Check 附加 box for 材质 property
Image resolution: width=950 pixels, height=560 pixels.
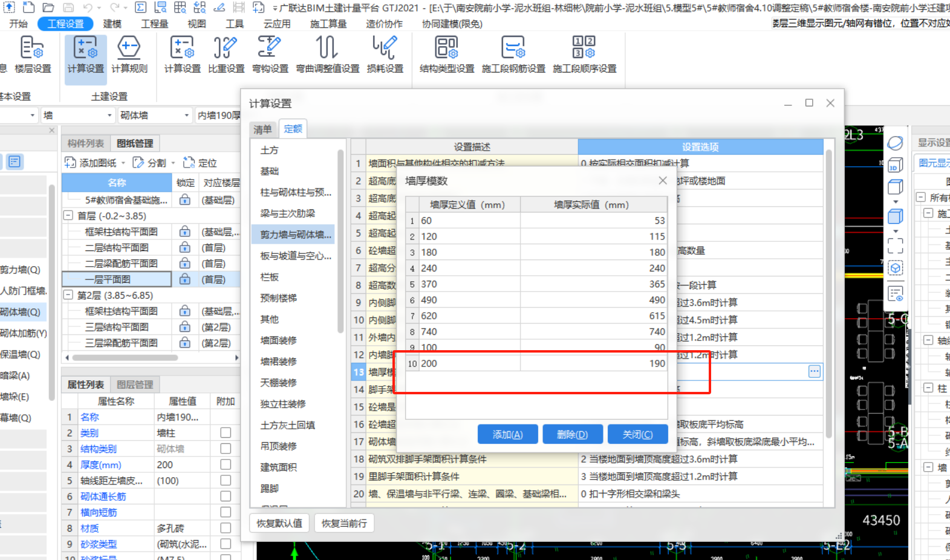point(226,528)
